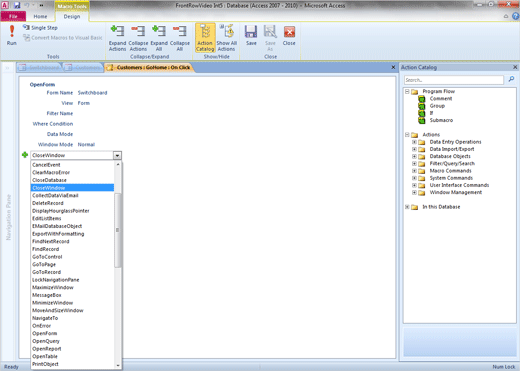Click the action list scroll down arrow
The height and width of the screenshot is (371, 520).
point(118,365)
